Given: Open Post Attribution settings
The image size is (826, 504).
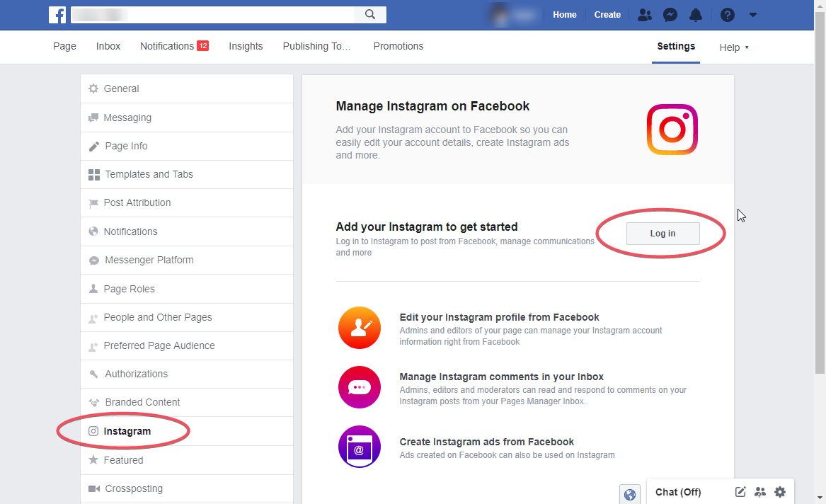Looking at the screenshot, I should [187, 202].
